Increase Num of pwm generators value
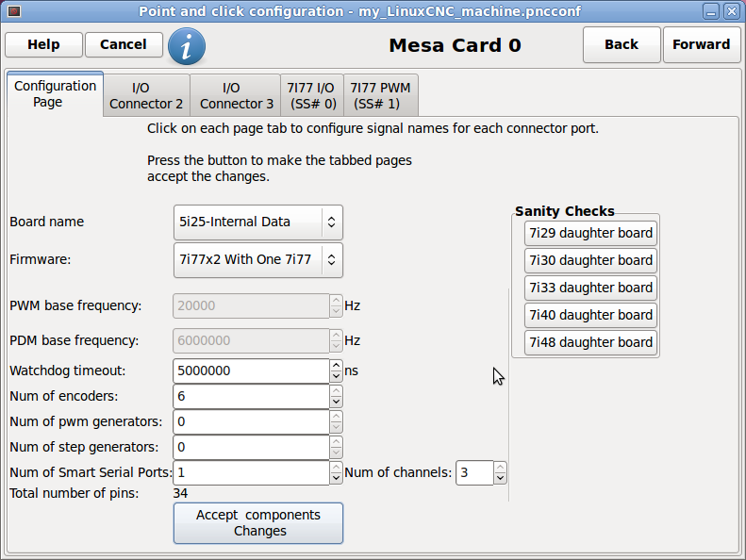The image size is (746, 560). click(336, 417)
